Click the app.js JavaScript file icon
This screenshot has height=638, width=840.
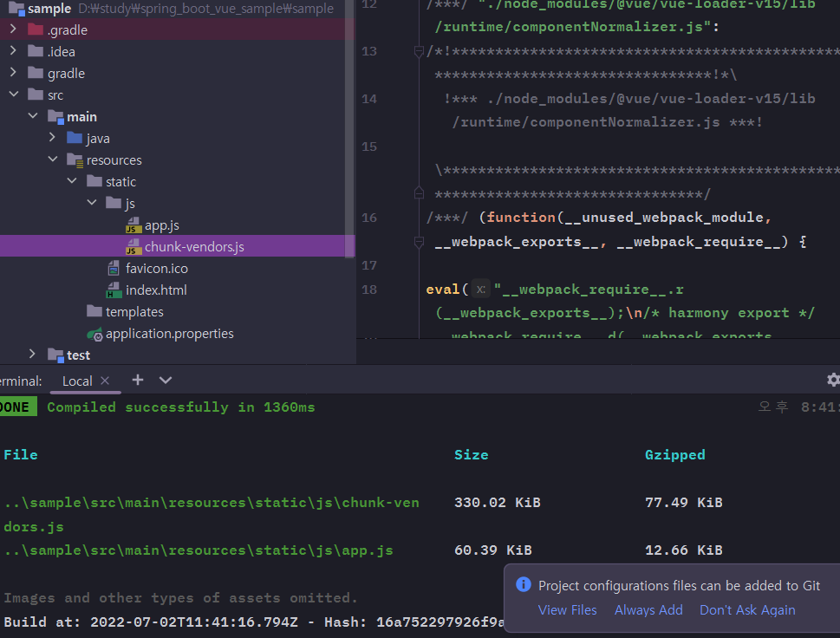pyautogui.click(x=133, y=225)
